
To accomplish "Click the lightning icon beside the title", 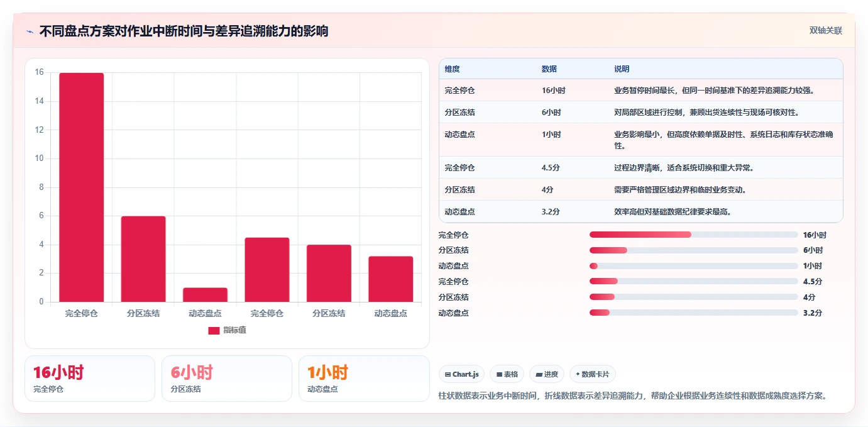I will [30, 31].
